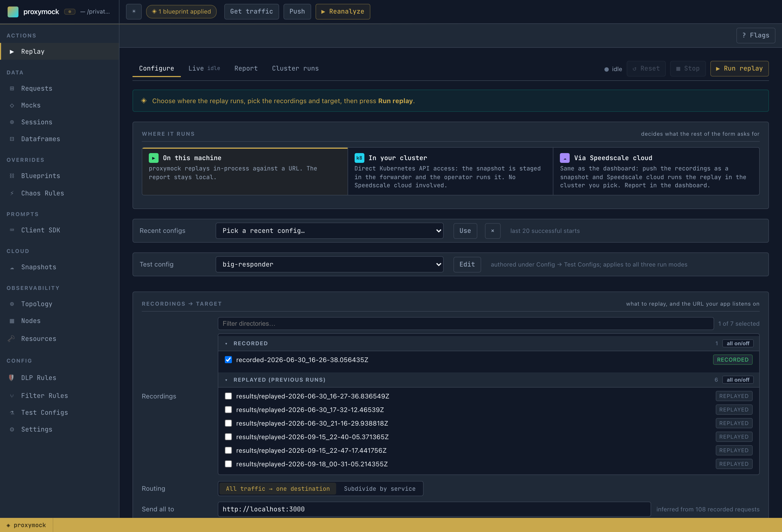Open Mocks via its diamond icon
The height and width of the screenshot is (532, 782).
(12, 105)
